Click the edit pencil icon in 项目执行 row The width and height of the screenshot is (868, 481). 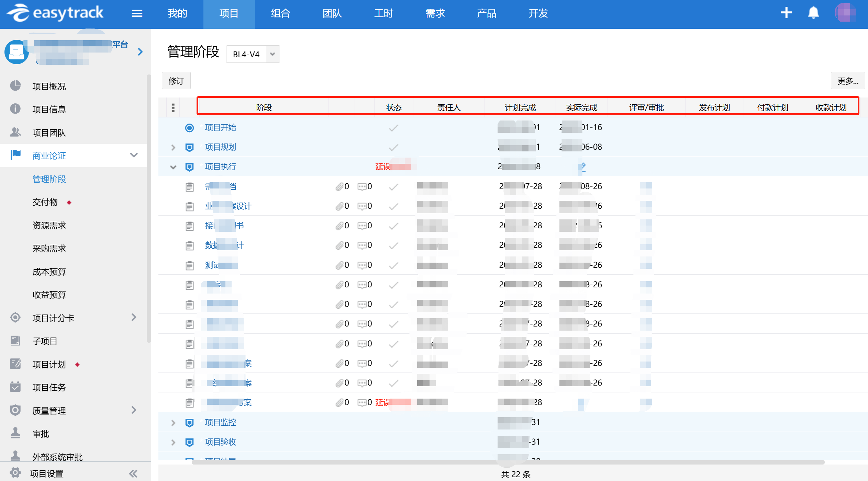point(582,167)
